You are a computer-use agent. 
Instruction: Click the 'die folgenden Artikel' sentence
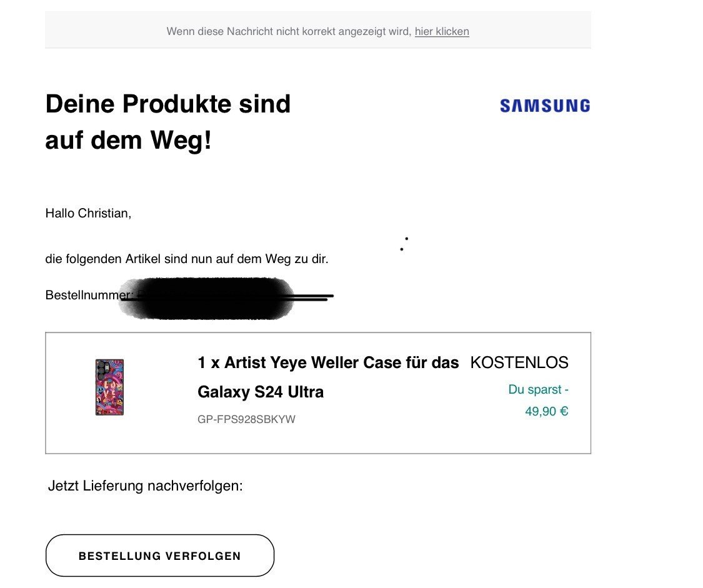(x=187, y=259)
